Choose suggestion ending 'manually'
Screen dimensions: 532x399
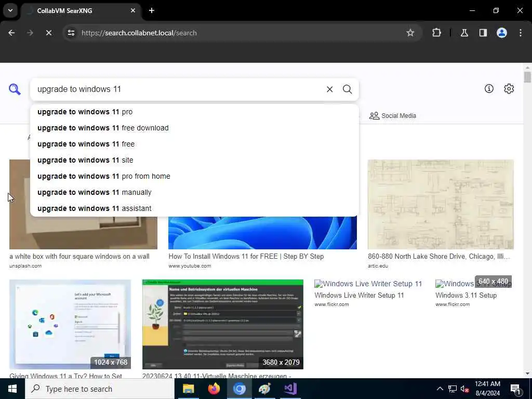(x=194, y=192)
